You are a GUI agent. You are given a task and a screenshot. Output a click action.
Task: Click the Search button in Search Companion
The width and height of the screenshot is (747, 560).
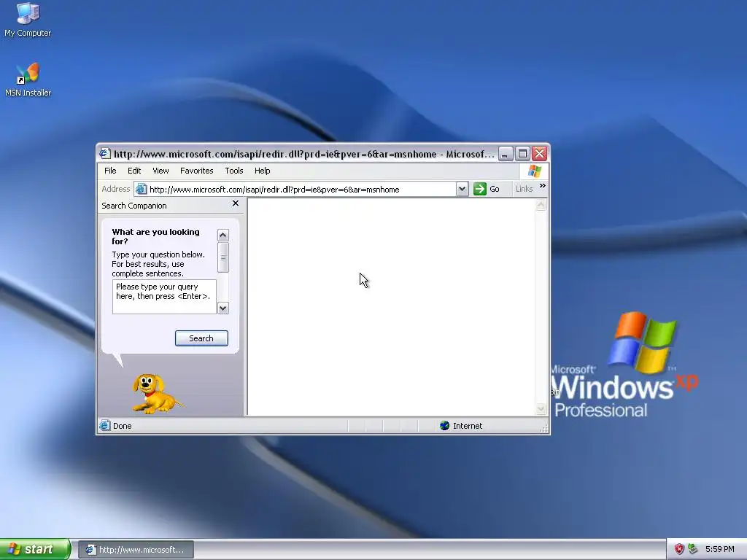point(201,338)
